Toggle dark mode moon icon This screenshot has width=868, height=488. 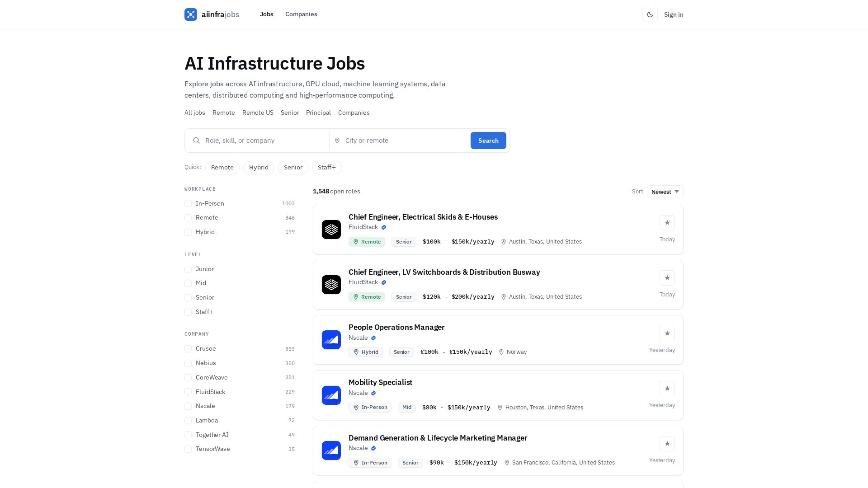click(x=650, y=14)
